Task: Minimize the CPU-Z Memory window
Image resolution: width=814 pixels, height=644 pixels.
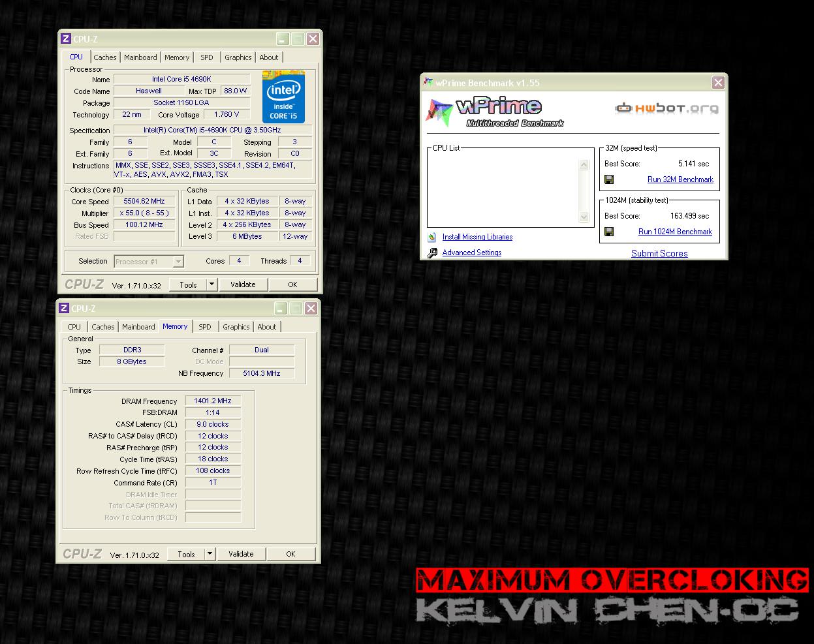Action: click(281, 309)
